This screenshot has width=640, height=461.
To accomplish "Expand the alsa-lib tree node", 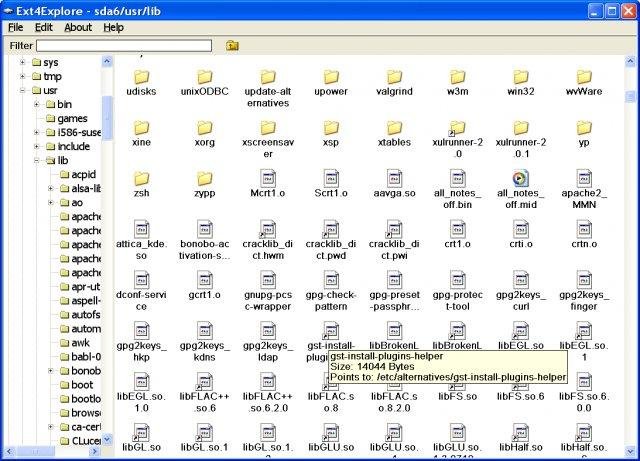I will (51, 188).
